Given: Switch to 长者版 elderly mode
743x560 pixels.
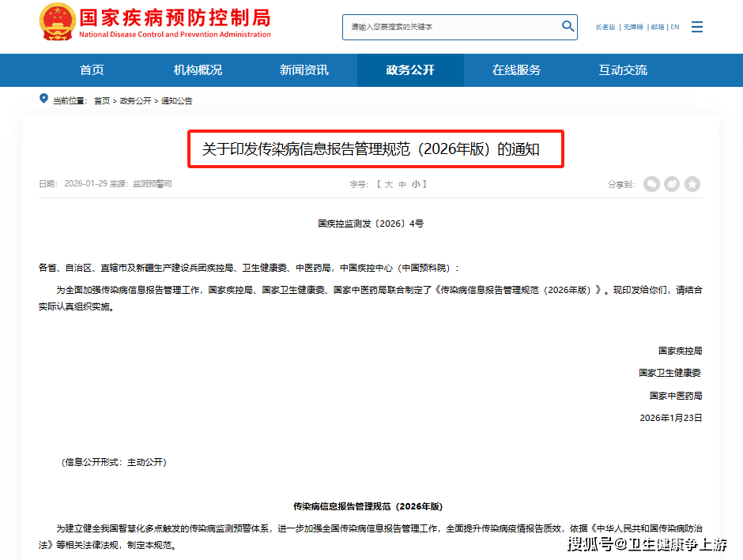Looking at the screenshot, I should click(605, 27).
